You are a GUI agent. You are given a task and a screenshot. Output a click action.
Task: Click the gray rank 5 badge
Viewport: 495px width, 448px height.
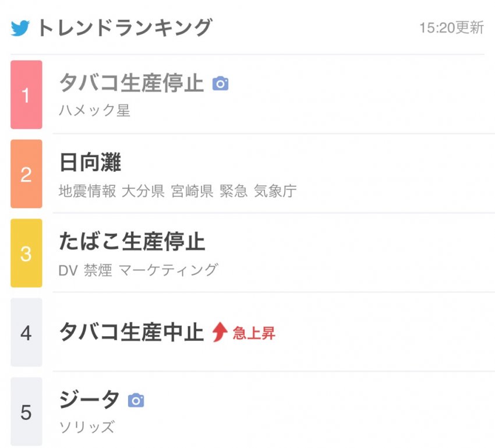pyautogui.click(x=26, y=412)
